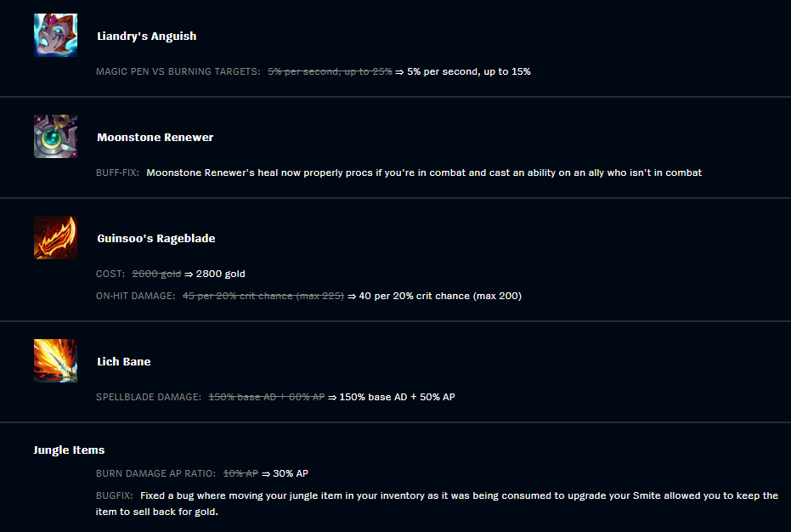Click the Moonstone Renewer heal description text
The height and width of the screenshot is (532, 791).
pos(424,173)
